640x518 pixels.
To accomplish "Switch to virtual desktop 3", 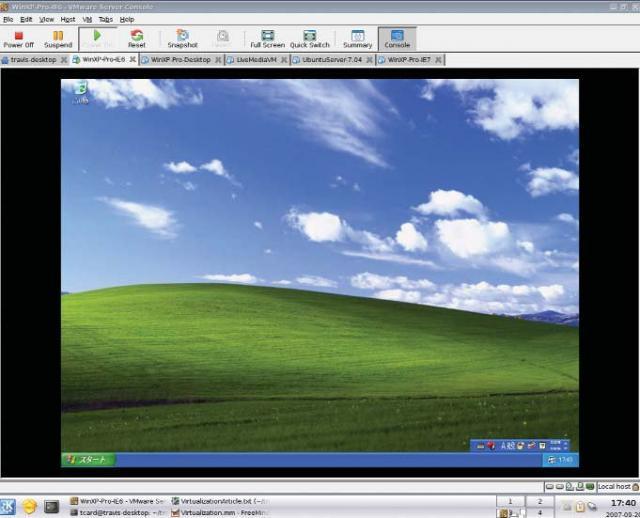I will [x=510, y=513].
